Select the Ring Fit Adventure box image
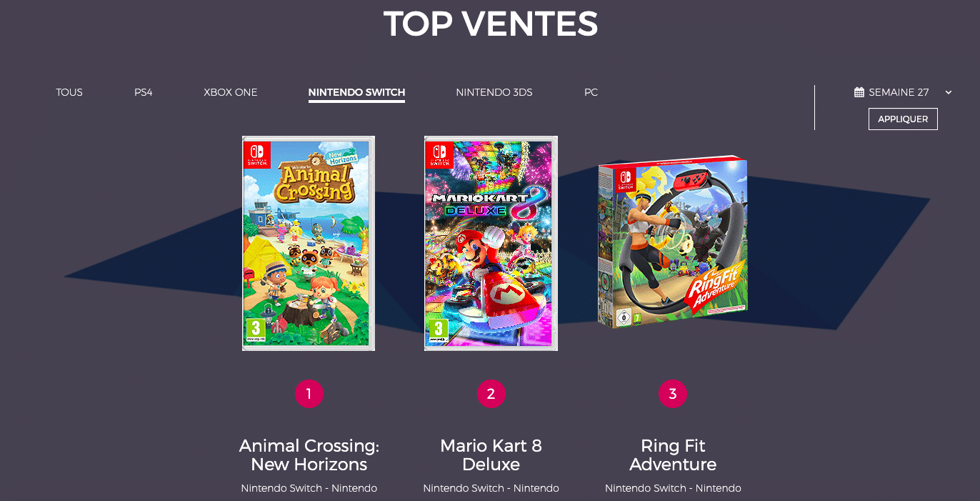 [673, 243]
